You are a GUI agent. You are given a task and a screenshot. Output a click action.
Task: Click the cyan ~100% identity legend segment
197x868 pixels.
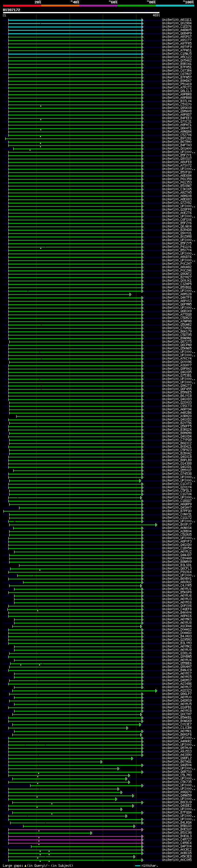[175, 6]
